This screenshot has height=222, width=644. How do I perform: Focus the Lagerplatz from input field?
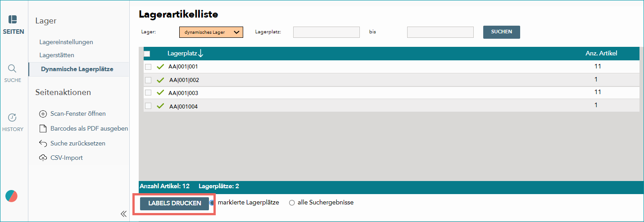coord(327,32)
